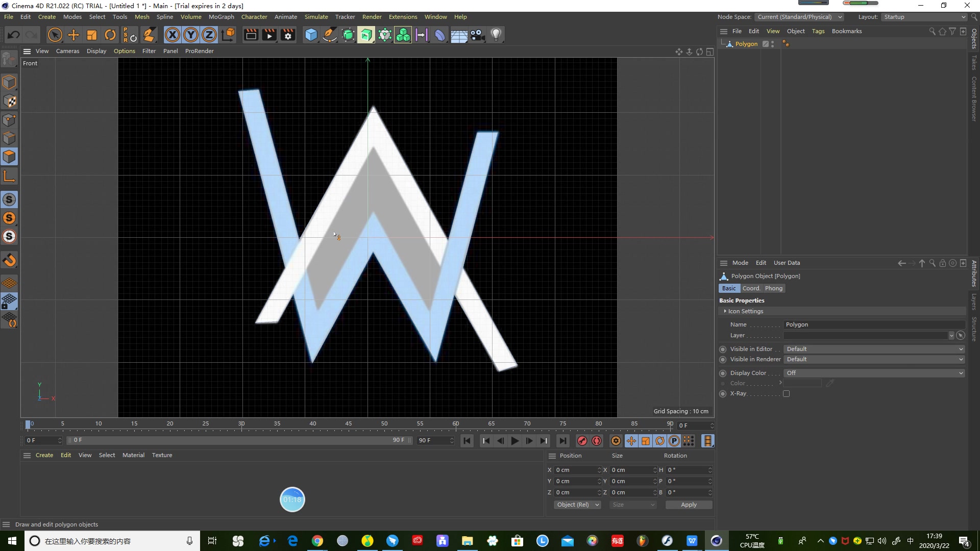
Task: Open Edit Render Settings icon
Action: [x=288, y=35]
